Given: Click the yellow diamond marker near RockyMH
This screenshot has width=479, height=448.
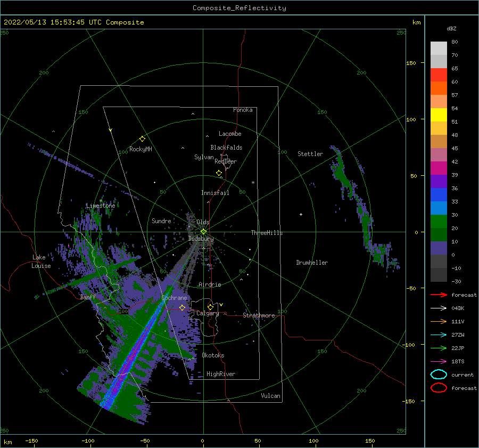Looking at the screenshot, I should 142,139.
